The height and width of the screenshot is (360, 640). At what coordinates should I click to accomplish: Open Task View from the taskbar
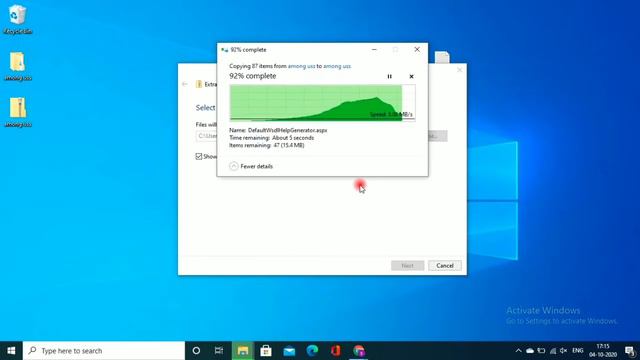219,351
